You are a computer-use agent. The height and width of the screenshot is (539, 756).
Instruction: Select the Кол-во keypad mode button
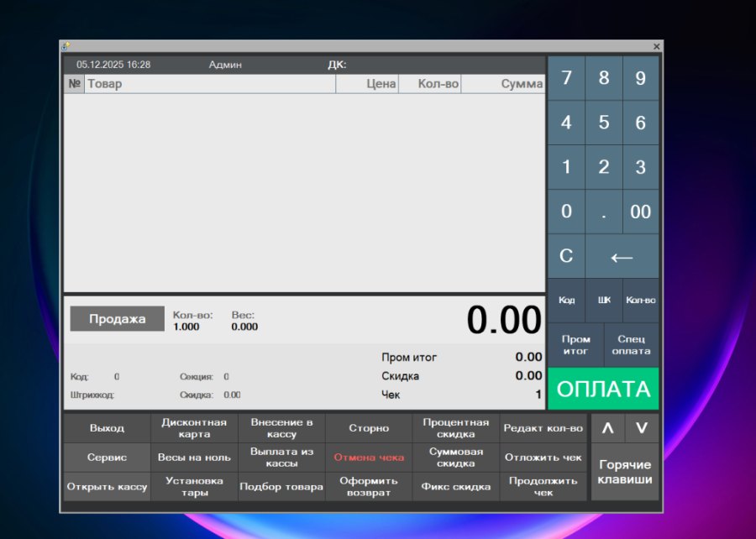640,301
